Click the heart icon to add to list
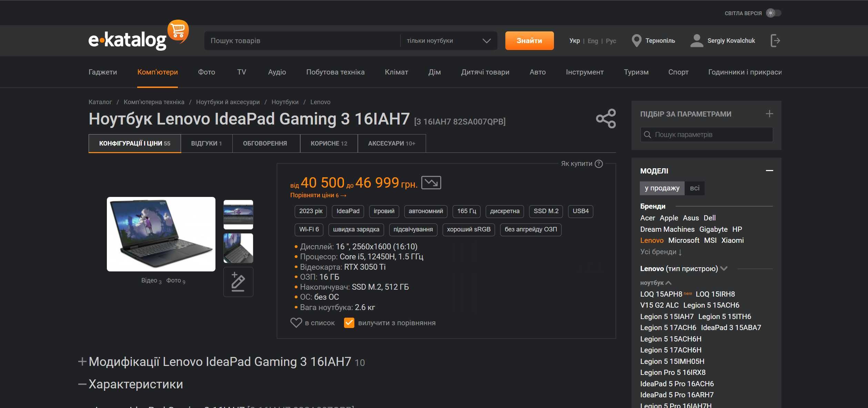 [x=296, y=323]
